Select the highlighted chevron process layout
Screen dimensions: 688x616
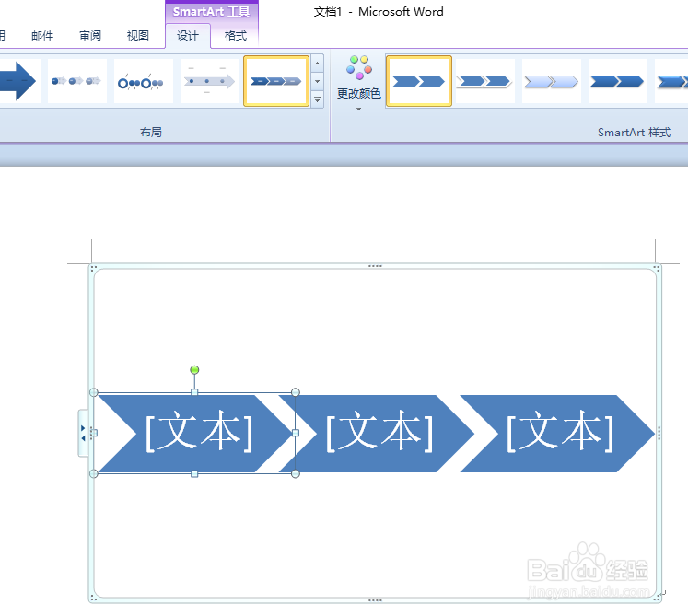click(276, 81)
